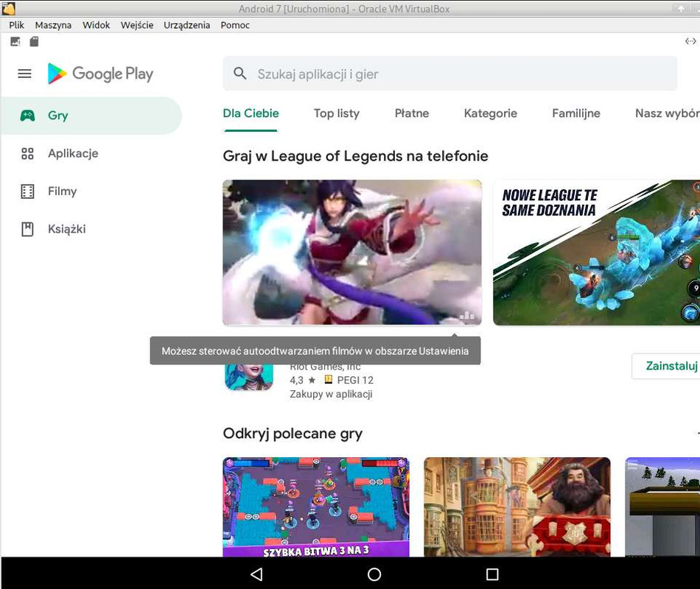This screenshot has height=589, width=700.
Task: Open the Plik menu in VirtualBox
Action: (16, 25)
